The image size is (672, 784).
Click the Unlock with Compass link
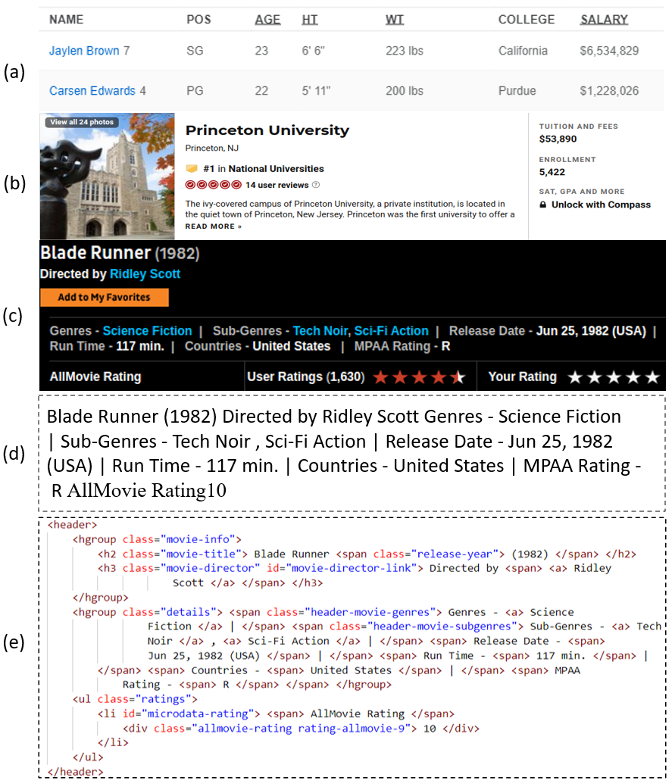tap(601, 205)
